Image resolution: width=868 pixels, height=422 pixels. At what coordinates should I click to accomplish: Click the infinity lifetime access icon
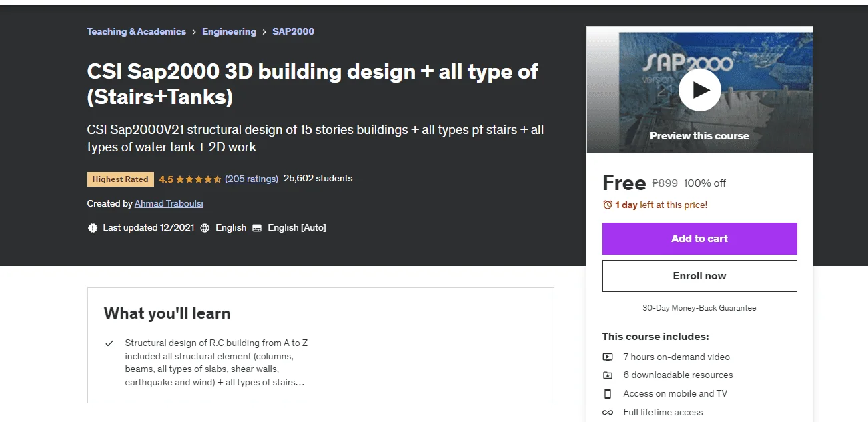[x=608, y=413]
